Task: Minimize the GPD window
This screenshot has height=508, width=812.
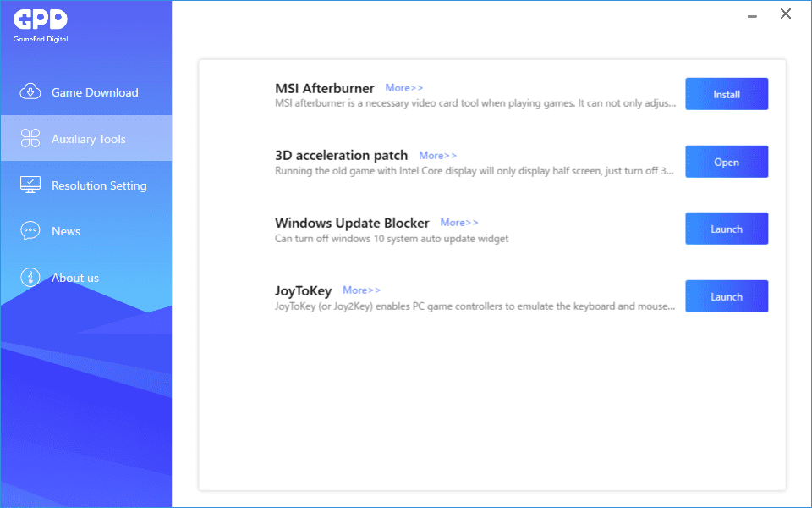Action: coord(753,15)
